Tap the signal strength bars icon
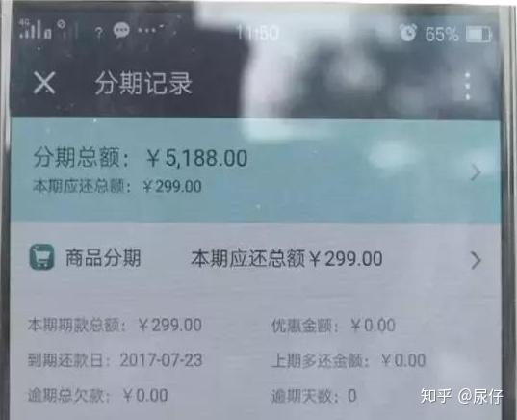Image resolution: width=517 pixels, height=420 pixels. [36, 29]
